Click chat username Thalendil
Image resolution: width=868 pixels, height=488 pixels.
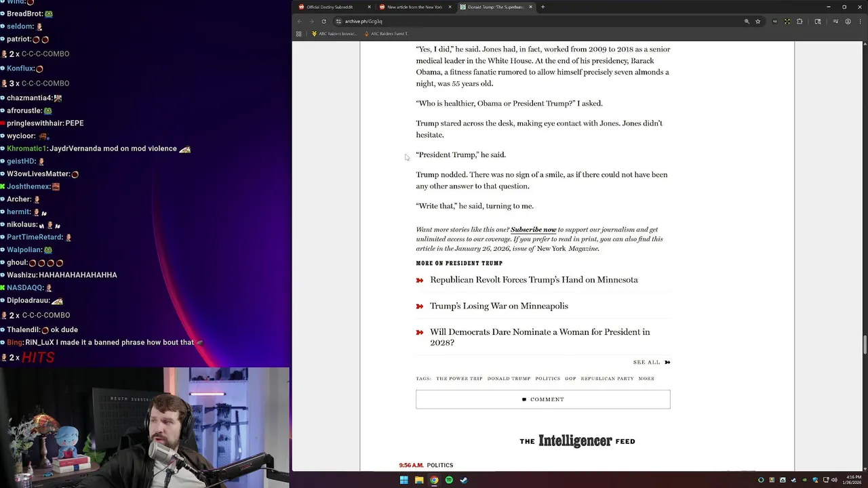(22, 330)
